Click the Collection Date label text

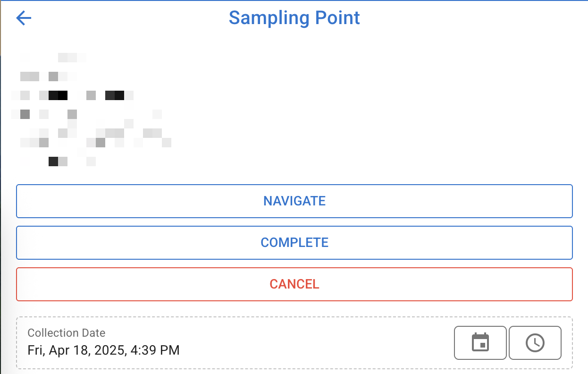pos(67,333)
